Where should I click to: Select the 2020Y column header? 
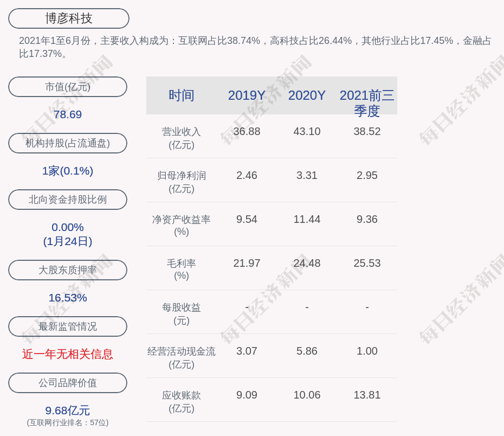(307, 95)
